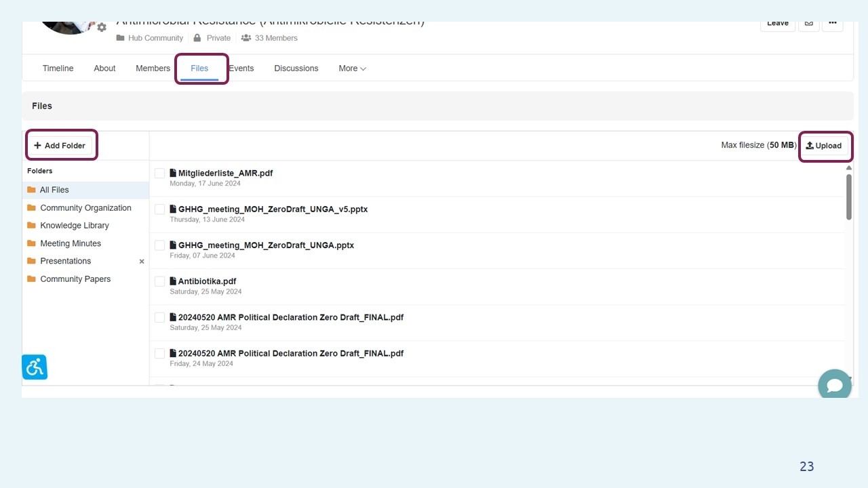Click the envelope message icon
This screenshot has width=868, height=488.
pos(808,23)
